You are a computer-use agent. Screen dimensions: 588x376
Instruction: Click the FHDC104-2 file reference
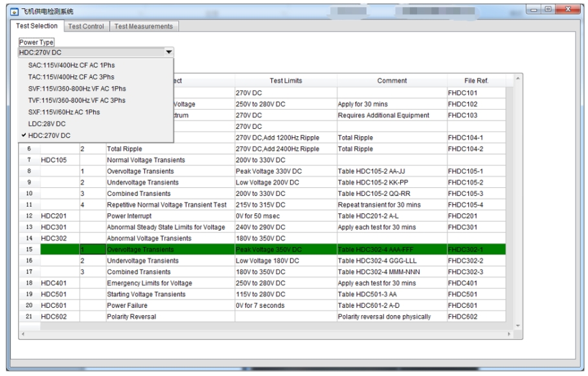[476, 149]
